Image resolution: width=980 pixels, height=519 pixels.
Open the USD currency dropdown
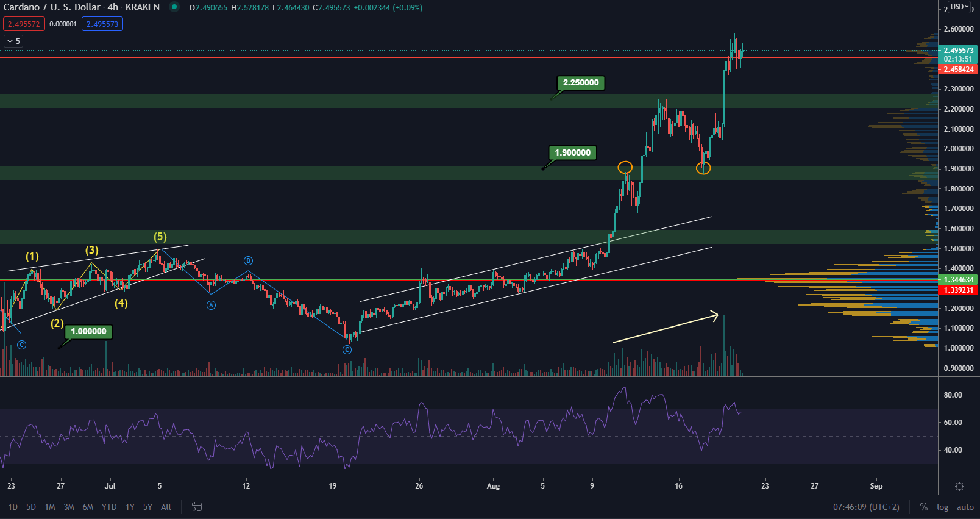tap(959, 7)
